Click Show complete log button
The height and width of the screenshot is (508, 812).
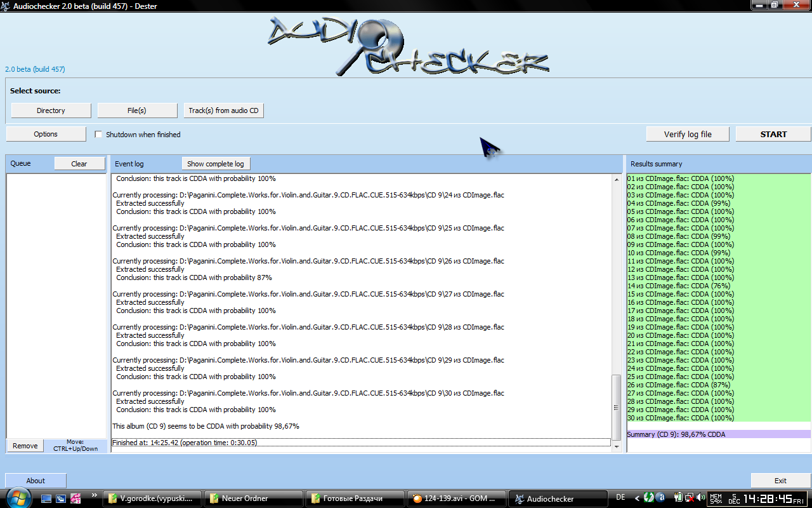point(216,163)
